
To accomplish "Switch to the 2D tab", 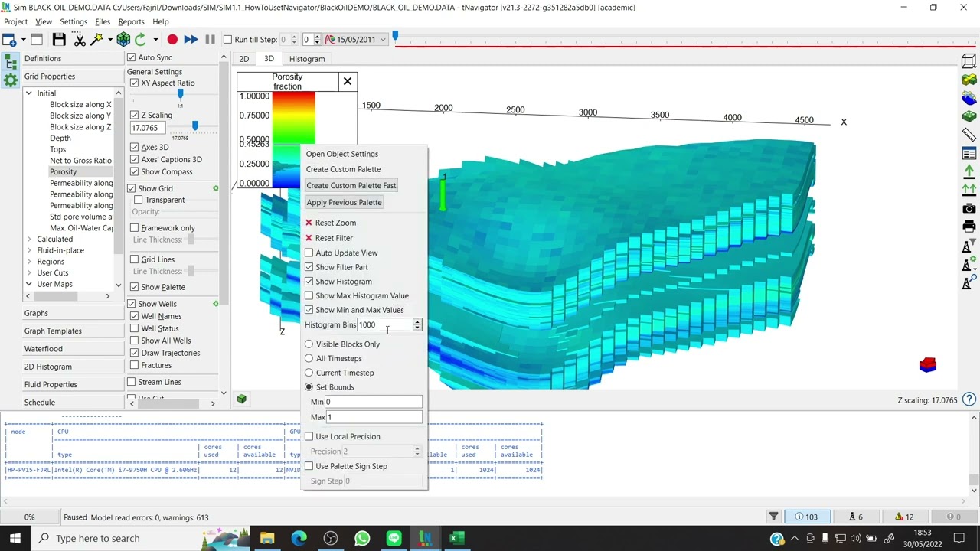I will click(x=243, y=59).
